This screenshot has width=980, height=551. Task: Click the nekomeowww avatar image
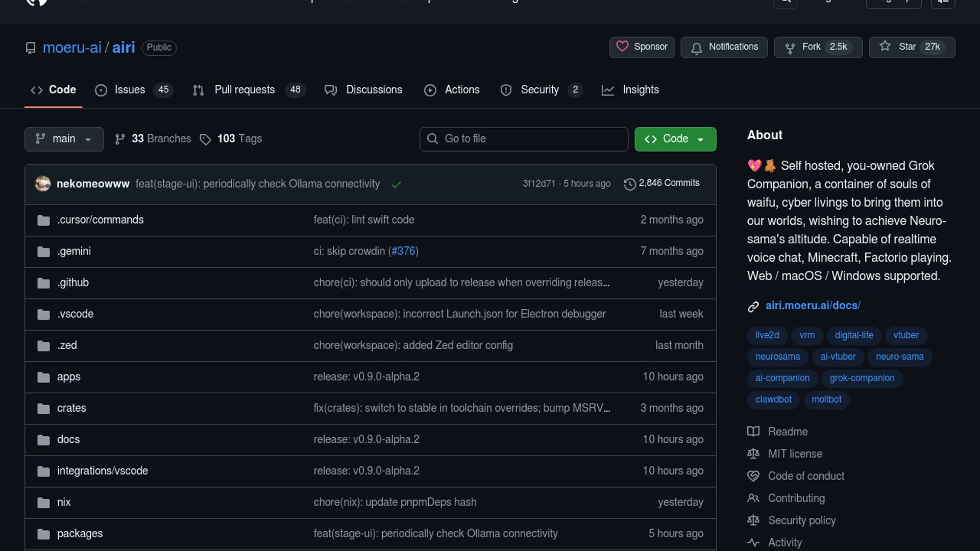43,184
